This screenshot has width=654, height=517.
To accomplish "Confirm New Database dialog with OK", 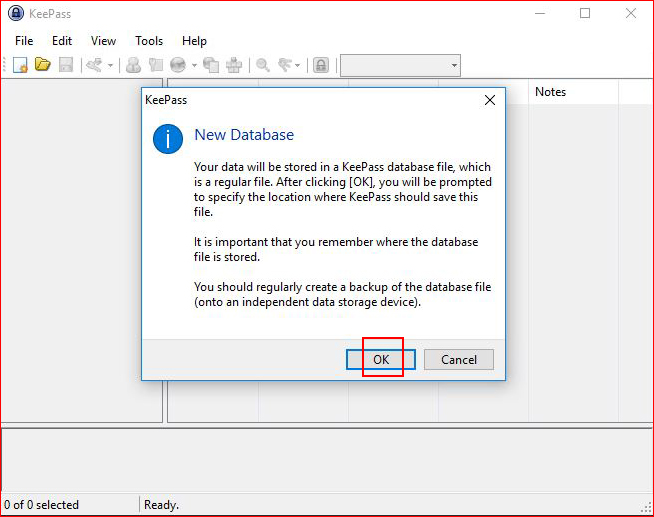I will coord(381,359).
